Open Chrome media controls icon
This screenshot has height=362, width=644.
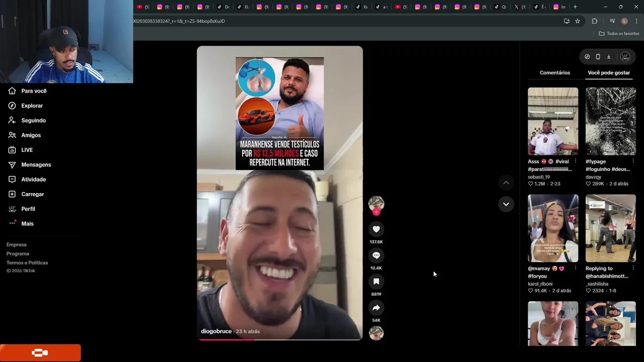pos(612,21)
